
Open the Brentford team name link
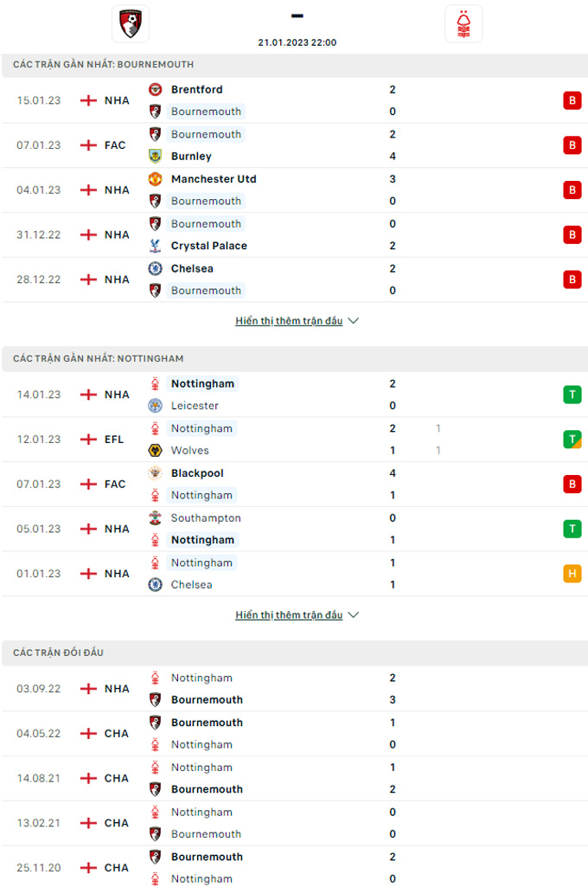[196, 89]
